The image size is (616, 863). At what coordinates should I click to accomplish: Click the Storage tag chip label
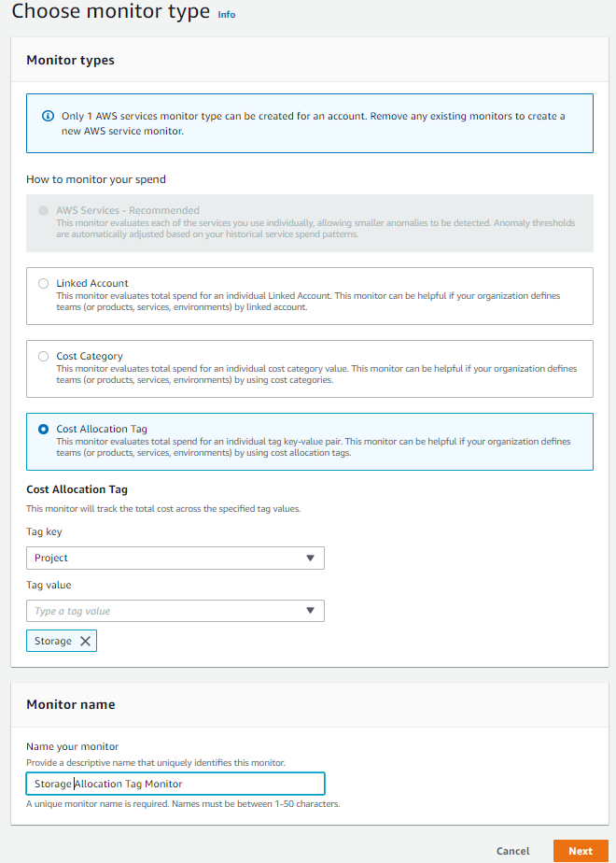click(53, 641)
